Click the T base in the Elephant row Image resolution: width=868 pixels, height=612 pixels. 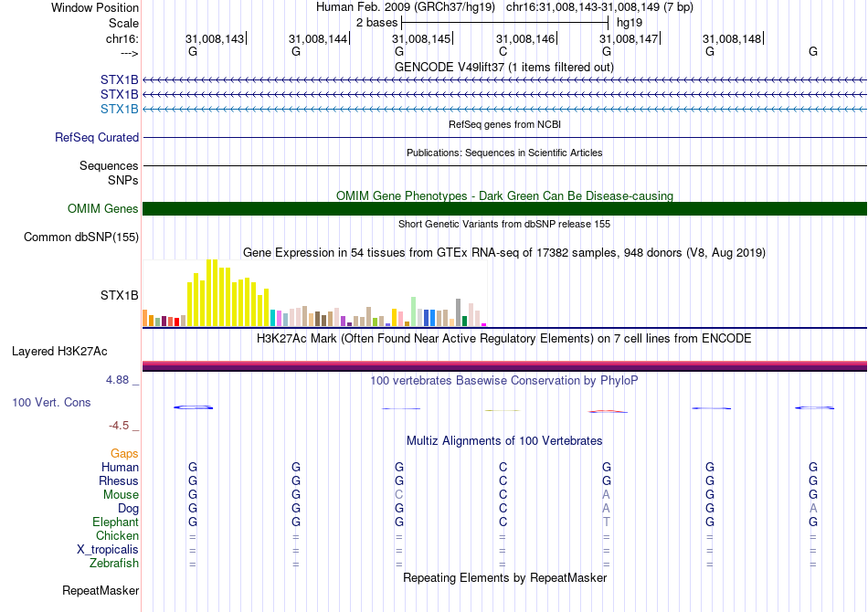(606, 522)
